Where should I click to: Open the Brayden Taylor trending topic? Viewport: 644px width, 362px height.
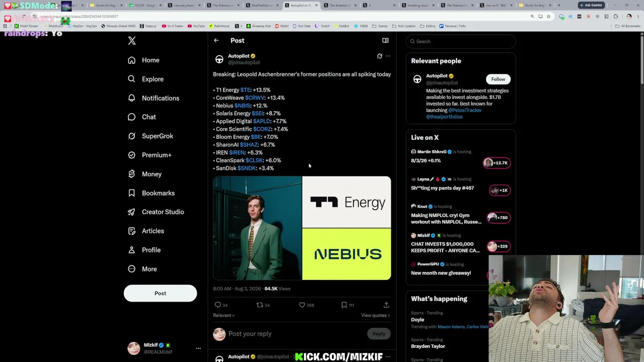coord(428,346)
